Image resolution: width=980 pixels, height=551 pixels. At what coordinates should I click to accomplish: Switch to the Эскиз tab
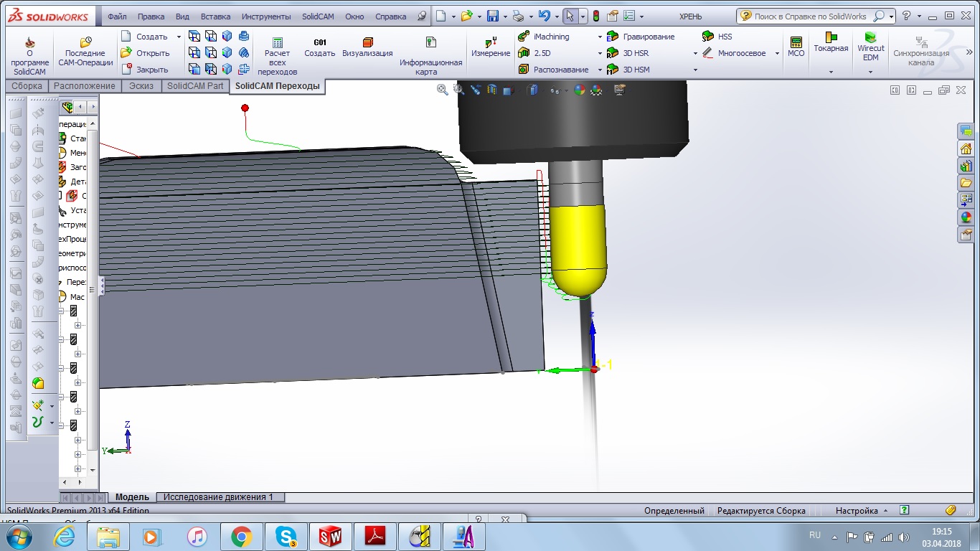pyautogui.click(x=141, y=86)
